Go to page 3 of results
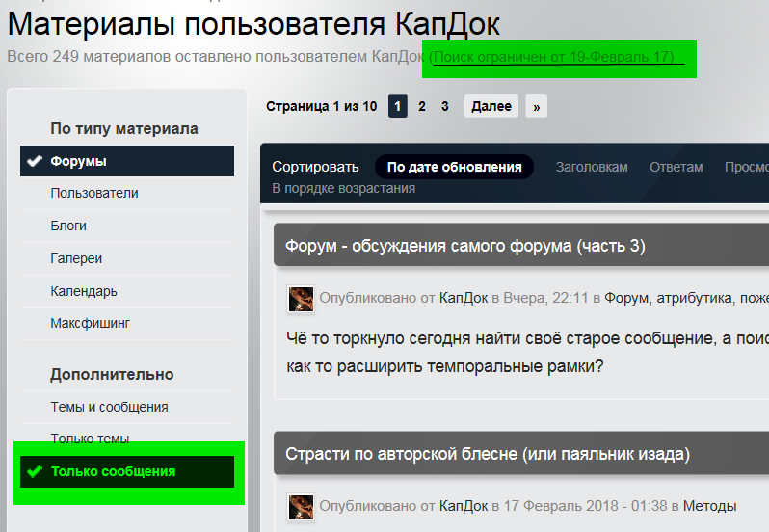This screenshot has width=769, height=532. [x=444, y=106]
